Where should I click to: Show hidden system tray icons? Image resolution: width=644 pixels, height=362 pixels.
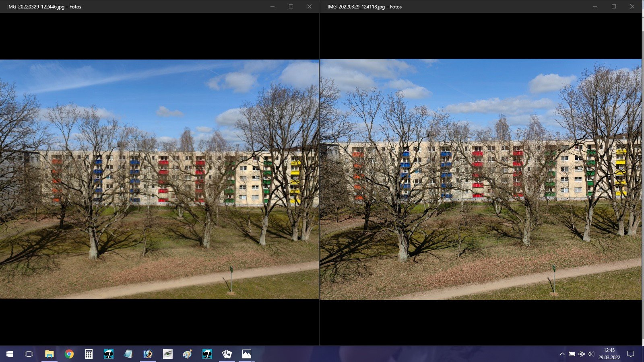(x=562, y=354)
